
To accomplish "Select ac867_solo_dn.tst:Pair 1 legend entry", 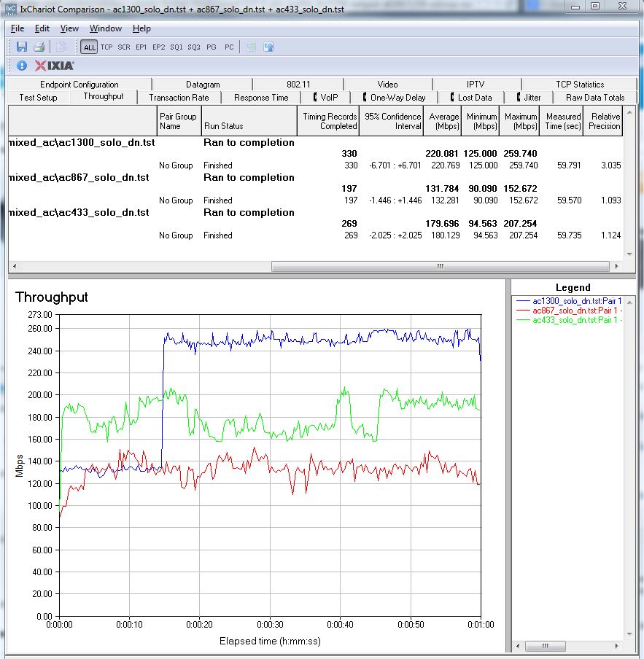I will 569,311.
